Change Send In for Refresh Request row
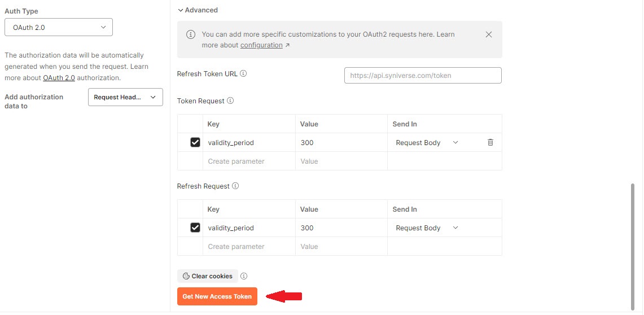This screenshot has width=644, height=315. (427, 228)
